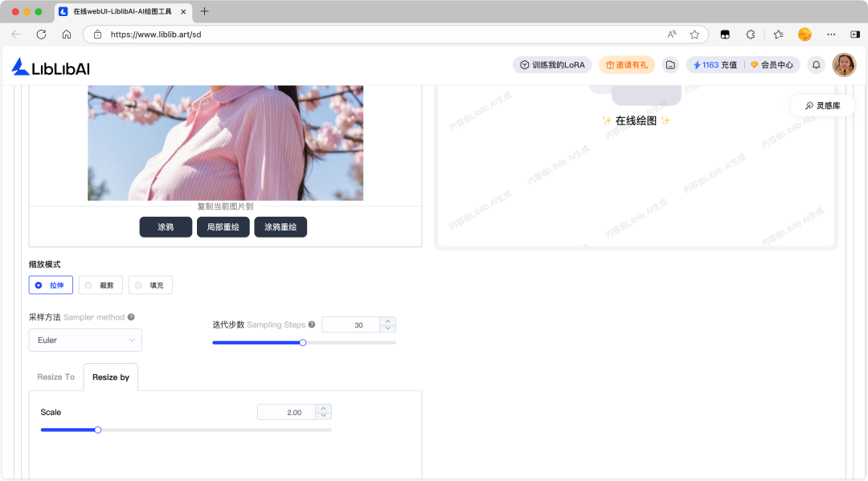Open the favorites list icon
This screenshot has height=481, width=868.
click(778, 35)
